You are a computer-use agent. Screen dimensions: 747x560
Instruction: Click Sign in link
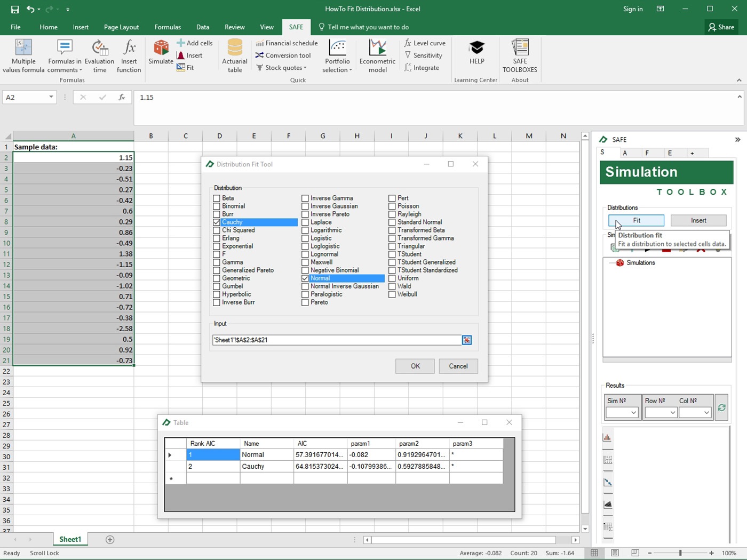pyautogui.click(x=633, y=9)
